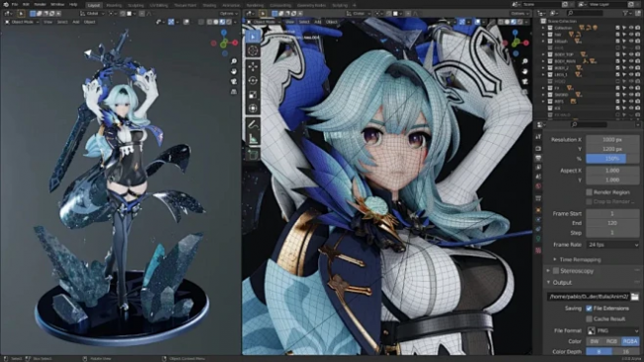Expand the BODY_MAIN collection in outliner

point(543,61)
